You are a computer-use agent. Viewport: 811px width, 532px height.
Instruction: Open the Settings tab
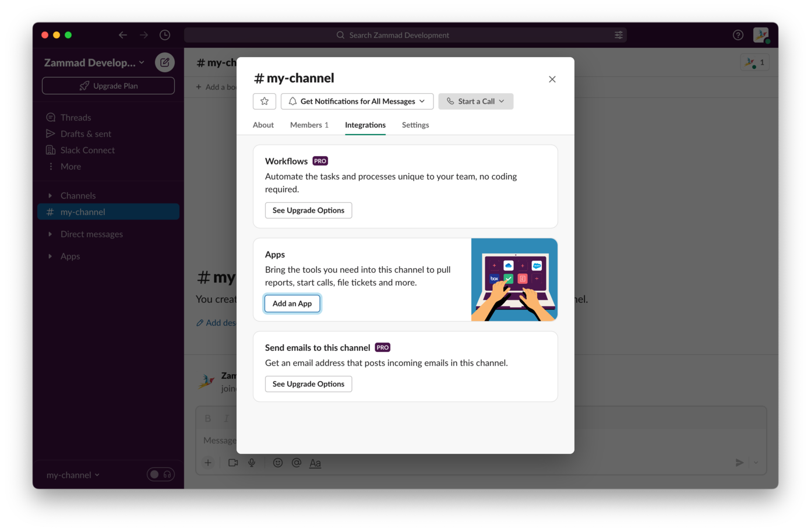(415, 125)
